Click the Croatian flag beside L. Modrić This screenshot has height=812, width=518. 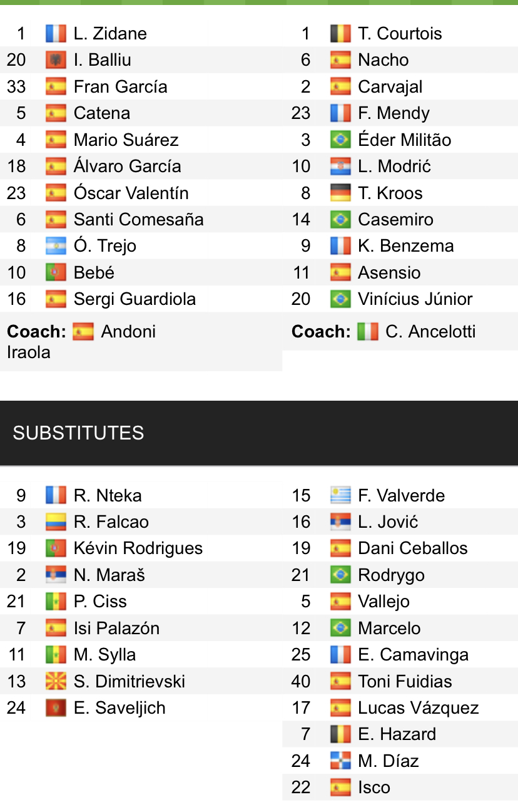[340, 167]
